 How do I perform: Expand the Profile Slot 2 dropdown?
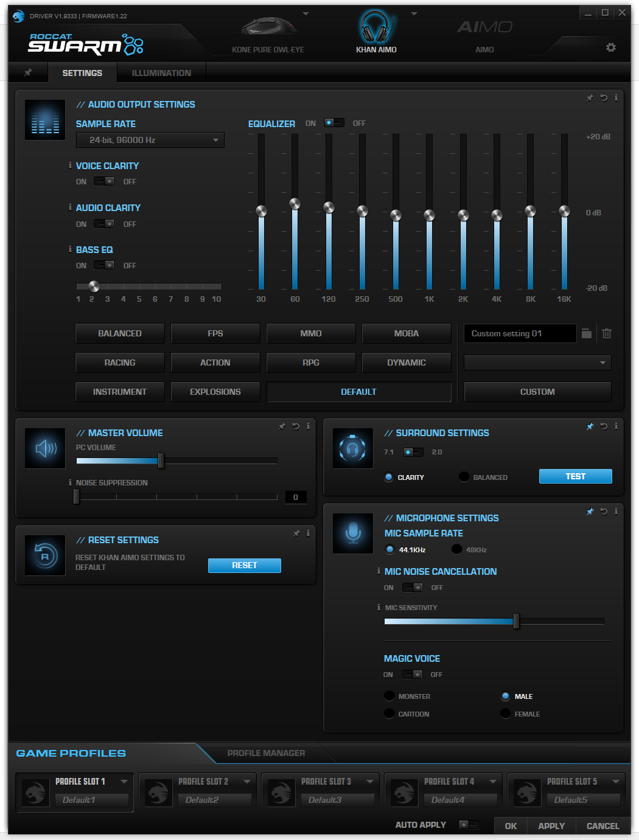[247, 782]
